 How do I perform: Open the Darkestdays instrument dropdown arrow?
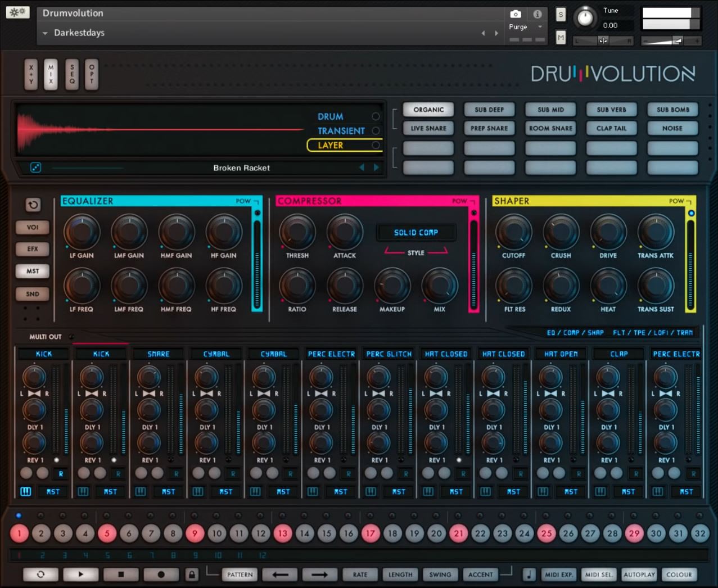[x=45, y=33]
